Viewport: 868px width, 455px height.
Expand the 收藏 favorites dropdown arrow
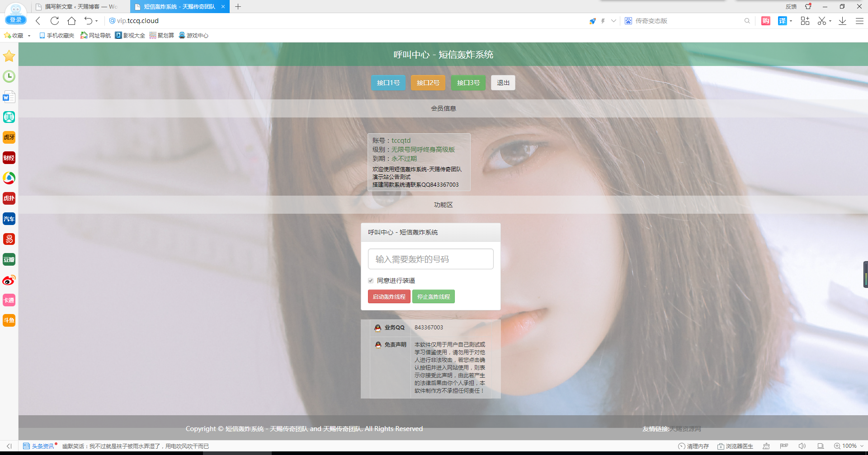[29, 36]
